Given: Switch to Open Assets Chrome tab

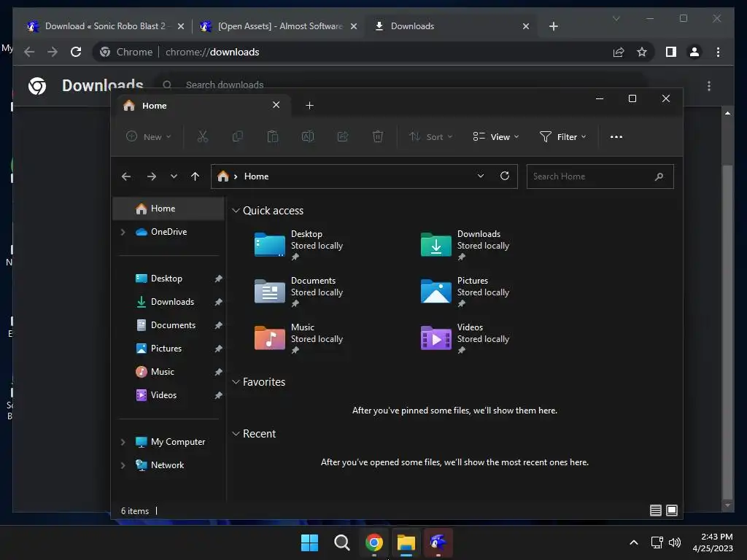Looking at the screenshot, I should pos(279,26).
